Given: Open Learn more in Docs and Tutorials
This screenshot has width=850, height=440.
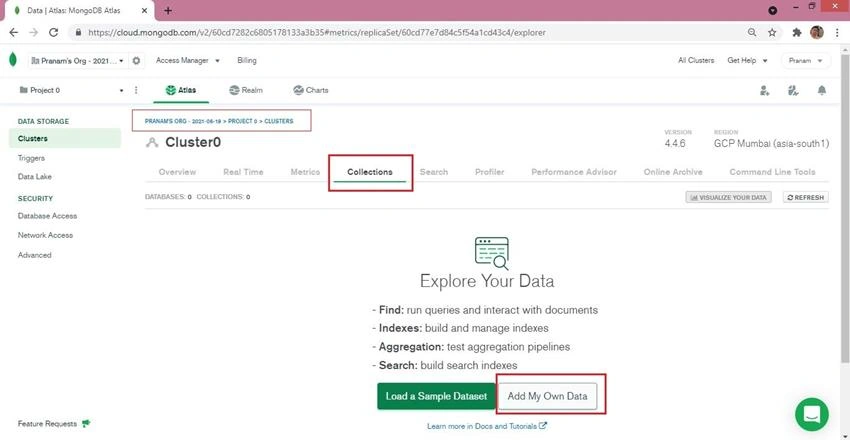Looking at the screenshot, I should [x=487, y=426].
